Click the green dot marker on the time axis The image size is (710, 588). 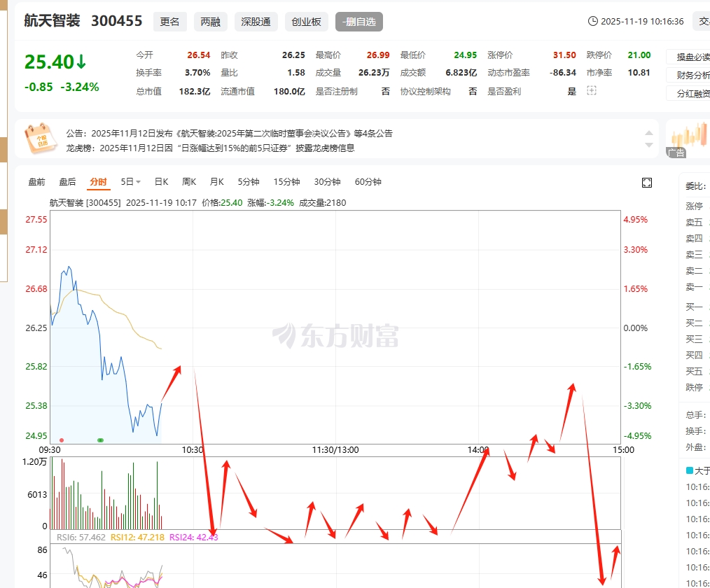[101, 440]
